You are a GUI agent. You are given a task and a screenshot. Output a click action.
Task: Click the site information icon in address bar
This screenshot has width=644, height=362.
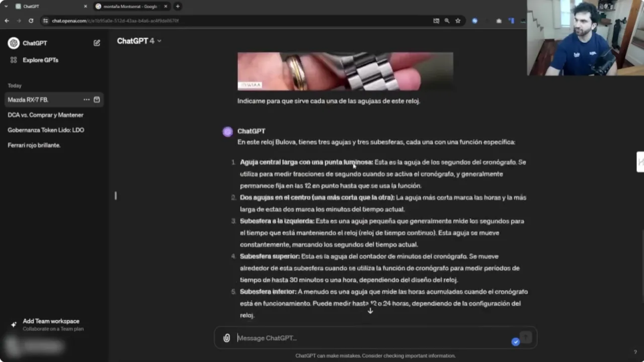click(x=45, y=21)
